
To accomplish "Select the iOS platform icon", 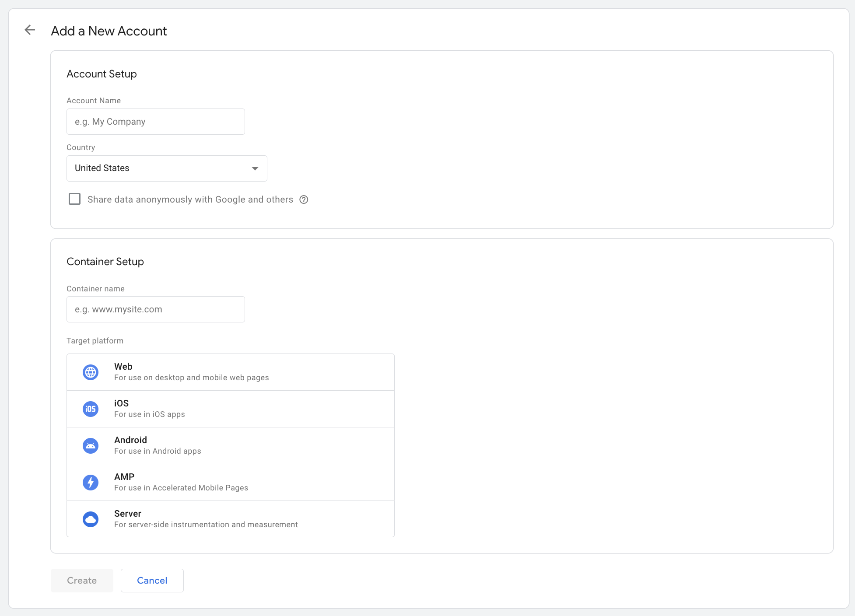I will 91,409.
